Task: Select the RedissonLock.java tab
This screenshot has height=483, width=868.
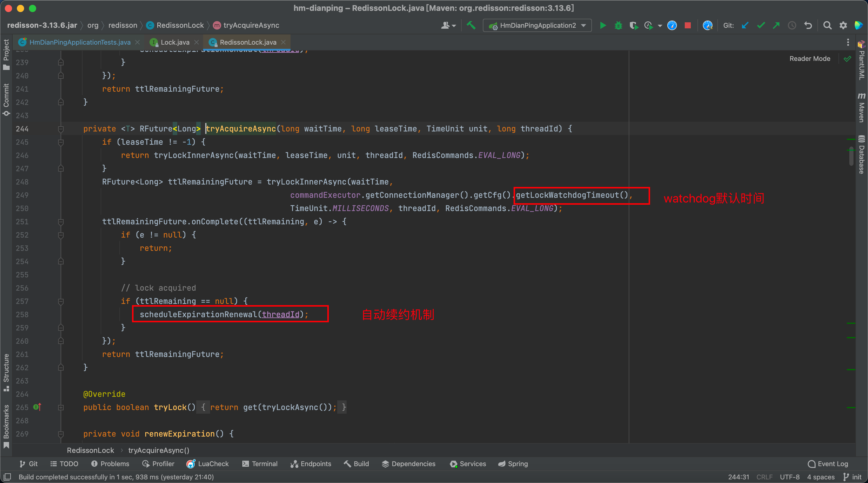Action: point(248,42)
